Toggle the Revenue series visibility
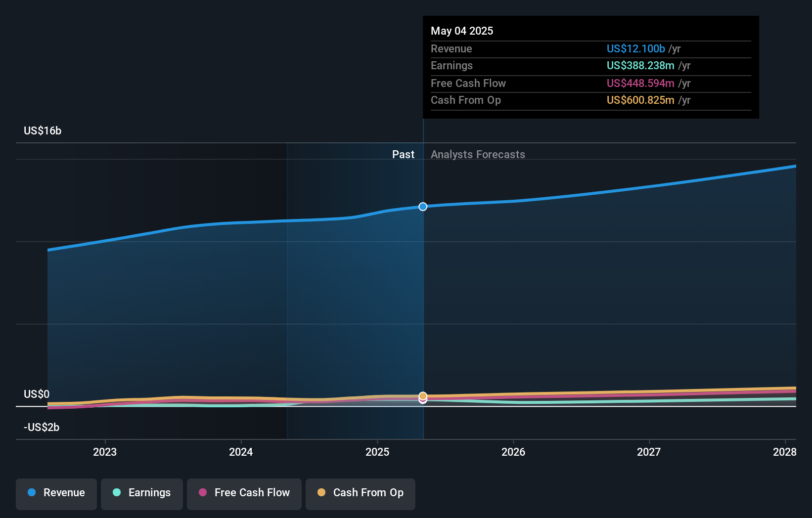The image size is (812, 518). pos(56,493)
